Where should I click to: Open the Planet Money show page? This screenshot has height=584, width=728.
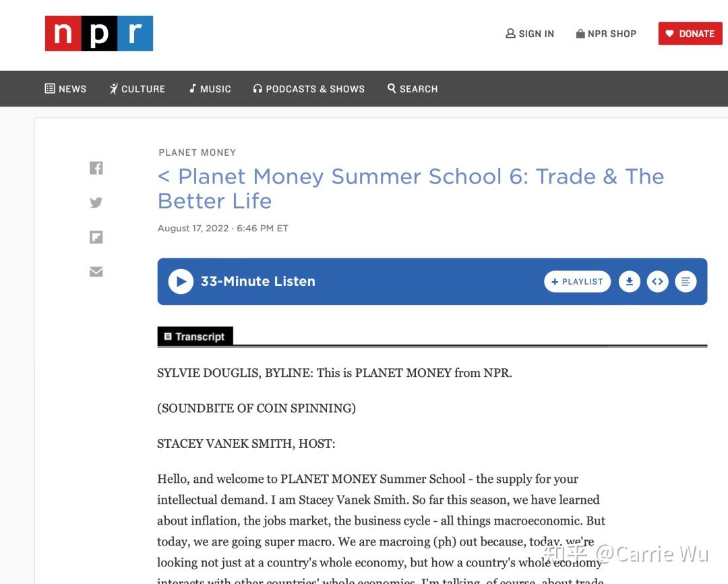click(197, 152)
